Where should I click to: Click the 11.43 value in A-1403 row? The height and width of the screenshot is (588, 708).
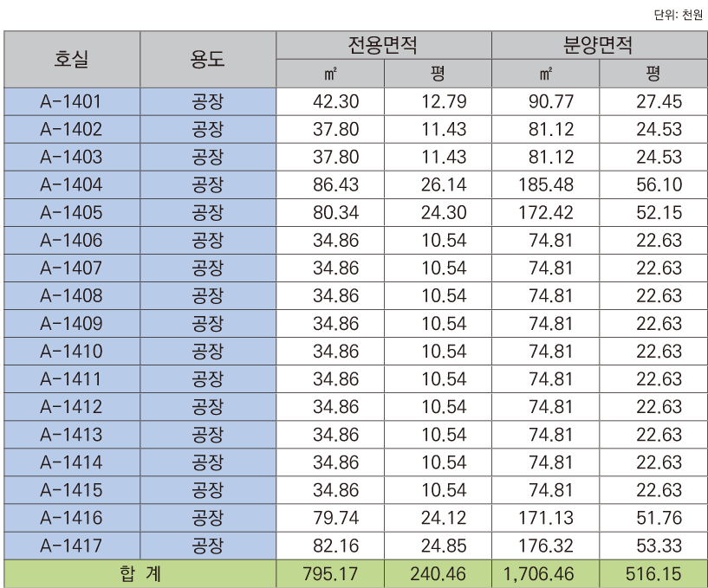(x=444, y=157)
